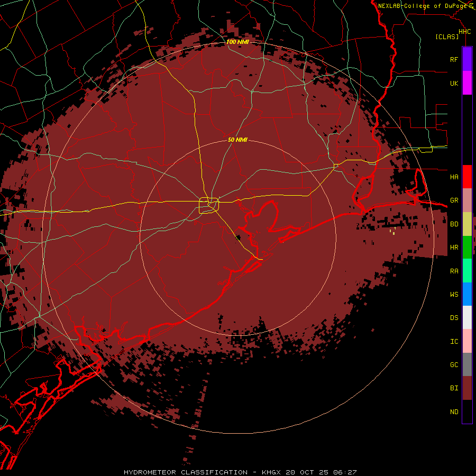Click the yellow square loop at radar center
The width and height of the screenshot is (476, 476).
209,205
